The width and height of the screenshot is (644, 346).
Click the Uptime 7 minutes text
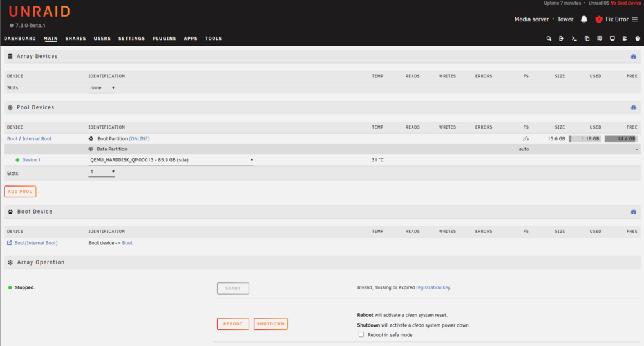coord(562,3)
